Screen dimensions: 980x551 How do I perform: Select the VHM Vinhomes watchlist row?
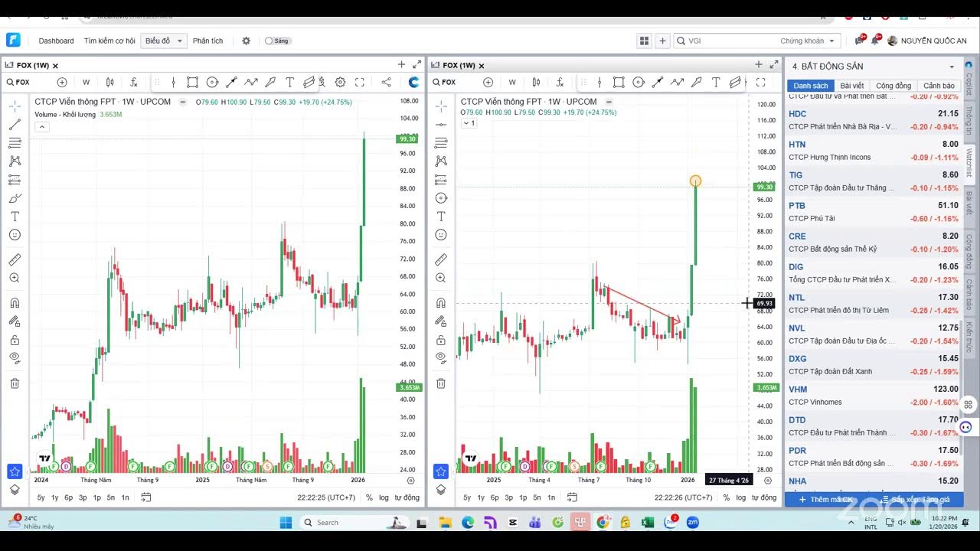(x=874, y=396)
